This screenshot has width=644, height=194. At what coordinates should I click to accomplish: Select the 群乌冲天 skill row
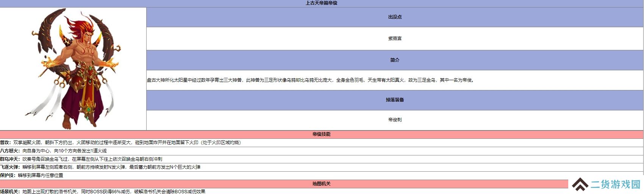(x=322, y=159)
